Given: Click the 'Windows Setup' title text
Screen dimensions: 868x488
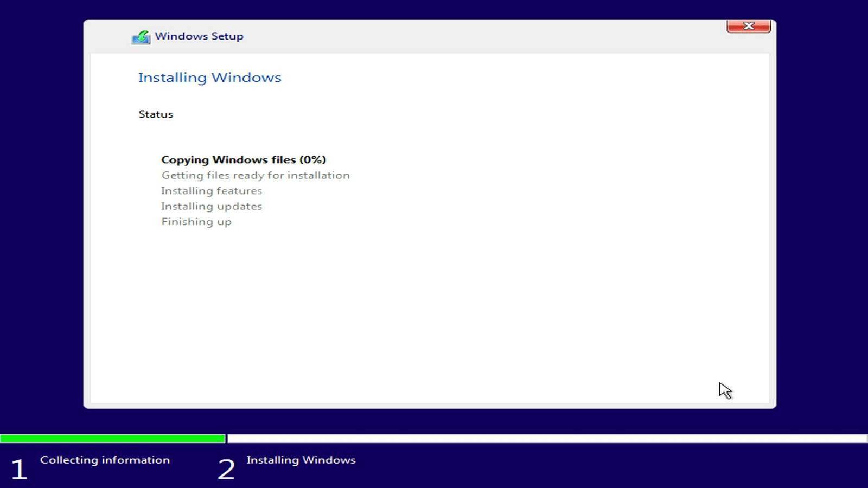Looking at the screenshot, I should click(x=199, y=36).
